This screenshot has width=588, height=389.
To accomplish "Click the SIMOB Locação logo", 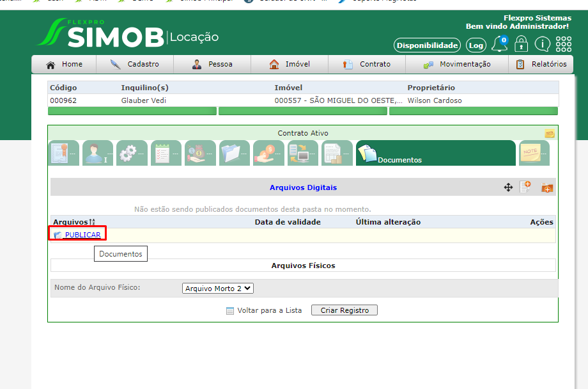I will click(x=127, y=33).
